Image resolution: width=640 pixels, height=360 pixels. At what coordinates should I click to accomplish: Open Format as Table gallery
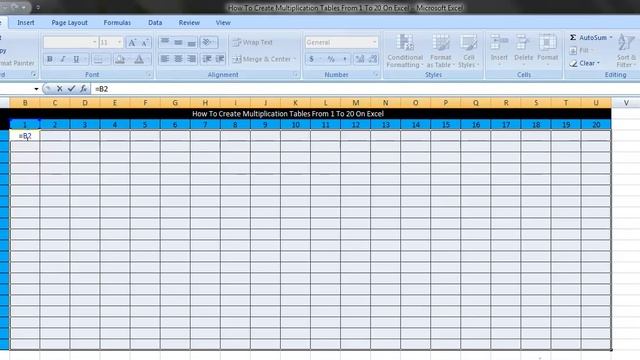pos(440,51)
